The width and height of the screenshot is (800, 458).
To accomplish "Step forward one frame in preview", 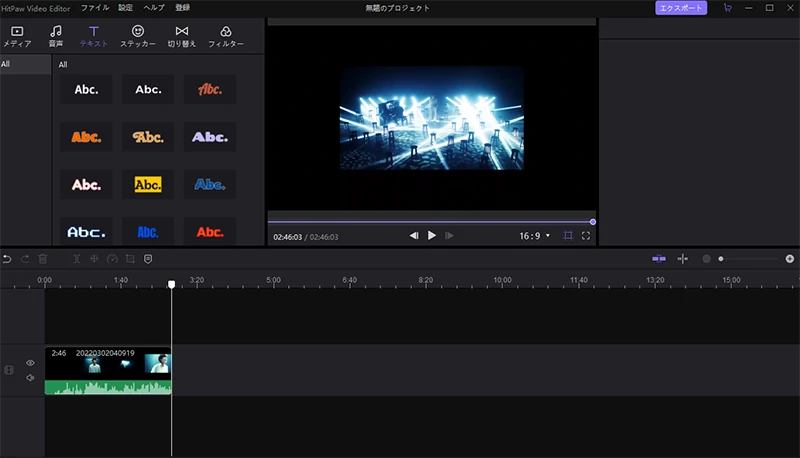I will click(449, 236).
